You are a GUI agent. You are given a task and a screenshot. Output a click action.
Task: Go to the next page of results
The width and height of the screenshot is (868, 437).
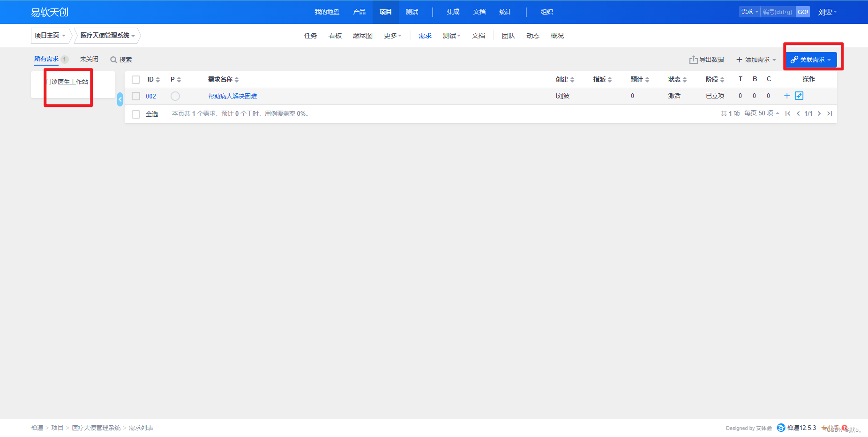pos(819,113)
